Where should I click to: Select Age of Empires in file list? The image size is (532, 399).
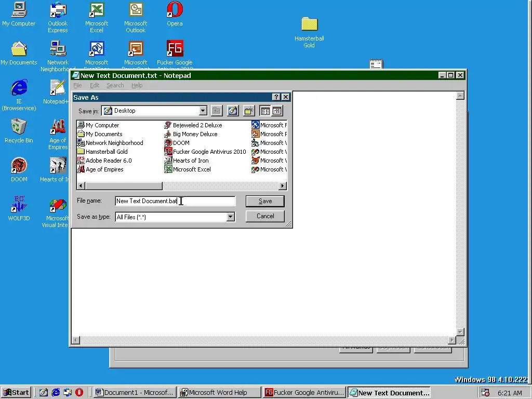100,169
